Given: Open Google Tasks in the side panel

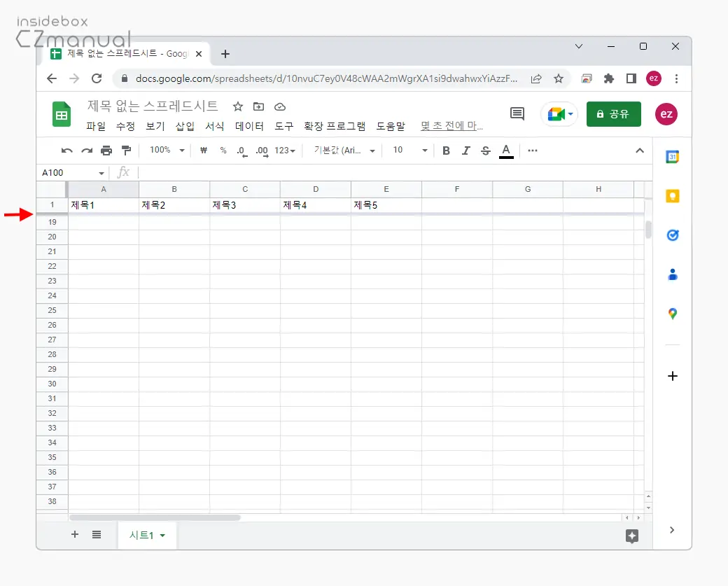Looking at the screenshot, I should (x=672, y=235).
